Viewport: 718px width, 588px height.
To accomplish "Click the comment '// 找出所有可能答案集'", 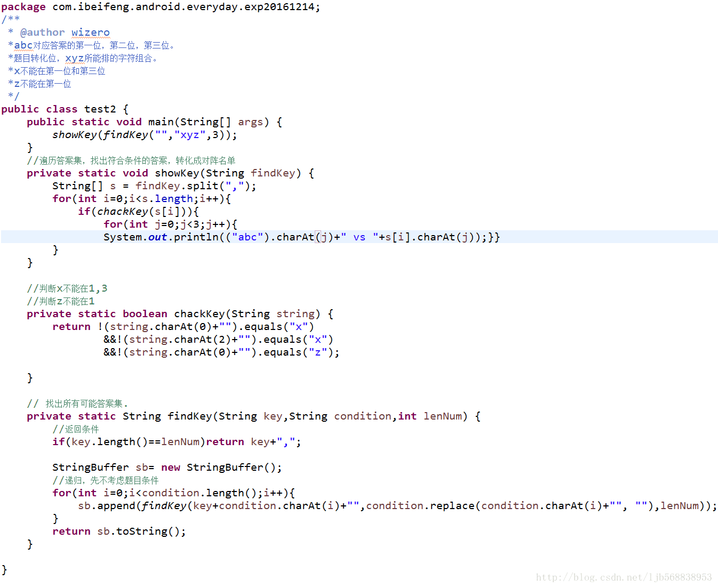I will tap(78, 404).
